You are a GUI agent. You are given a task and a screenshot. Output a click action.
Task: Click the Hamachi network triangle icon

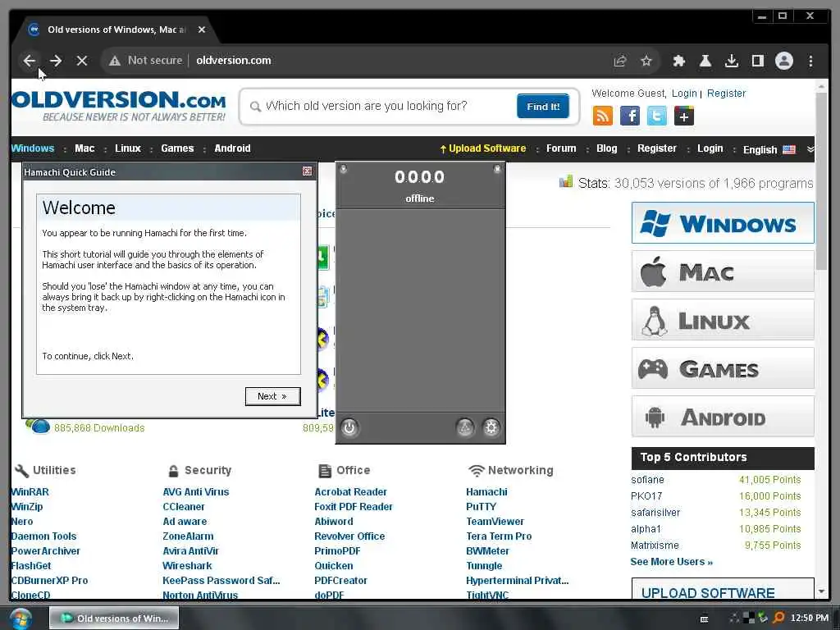tap(465, 427)
